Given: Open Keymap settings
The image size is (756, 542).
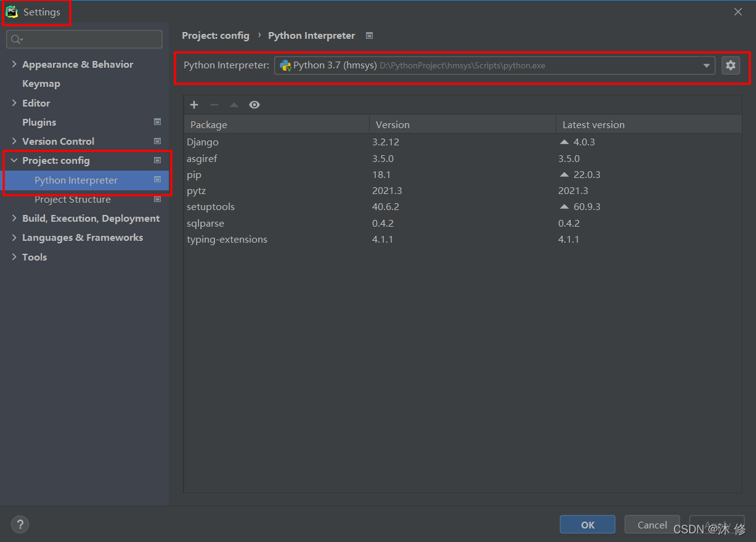Looking at the screenshot, I should coord(41,84).
